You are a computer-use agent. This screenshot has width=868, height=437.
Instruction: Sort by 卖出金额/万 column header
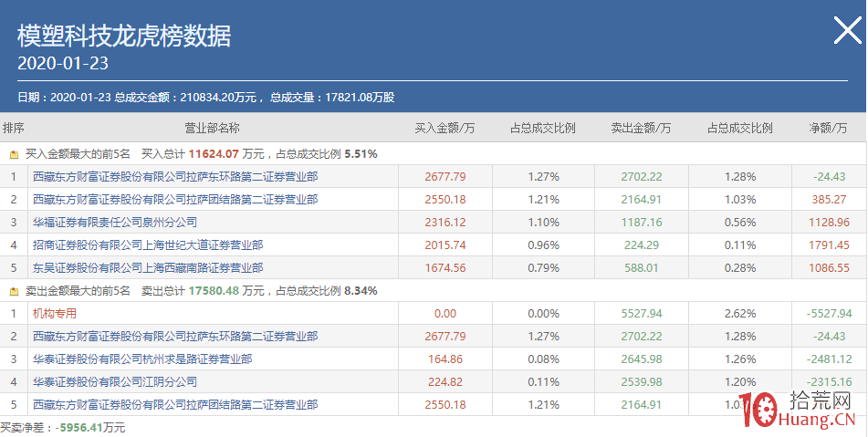(x=641, y=129)
